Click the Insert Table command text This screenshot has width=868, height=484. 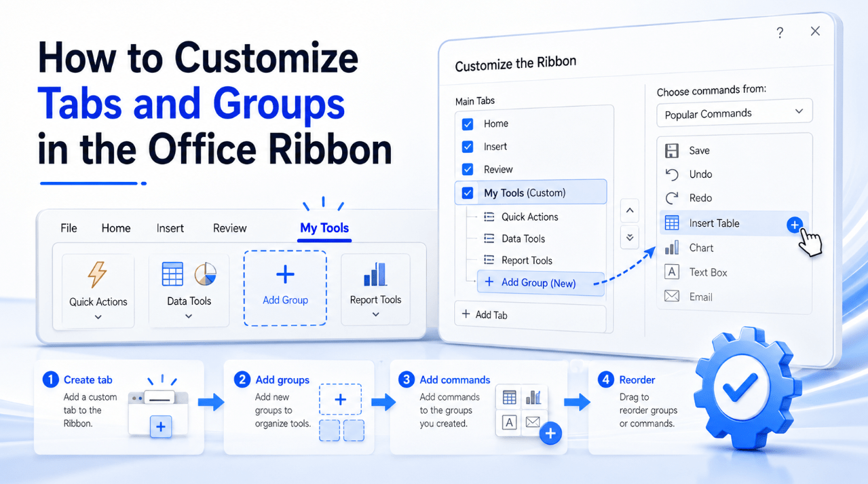pos(714,223)
